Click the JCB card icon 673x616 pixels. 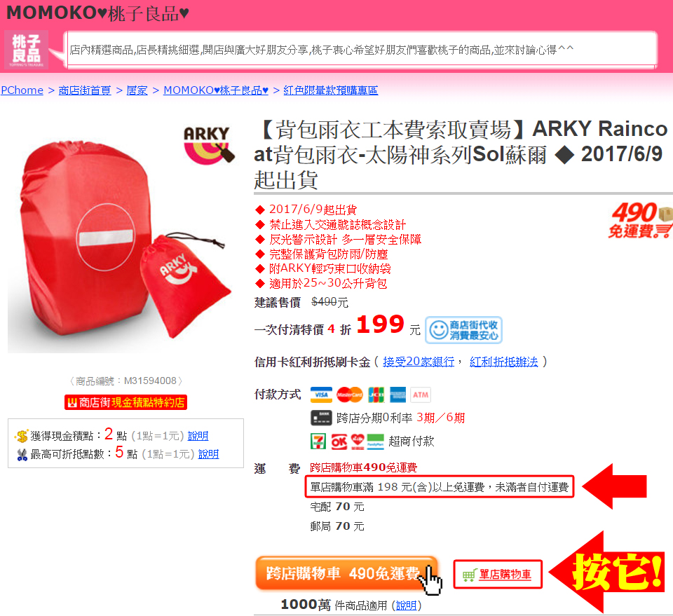point(376,395)
